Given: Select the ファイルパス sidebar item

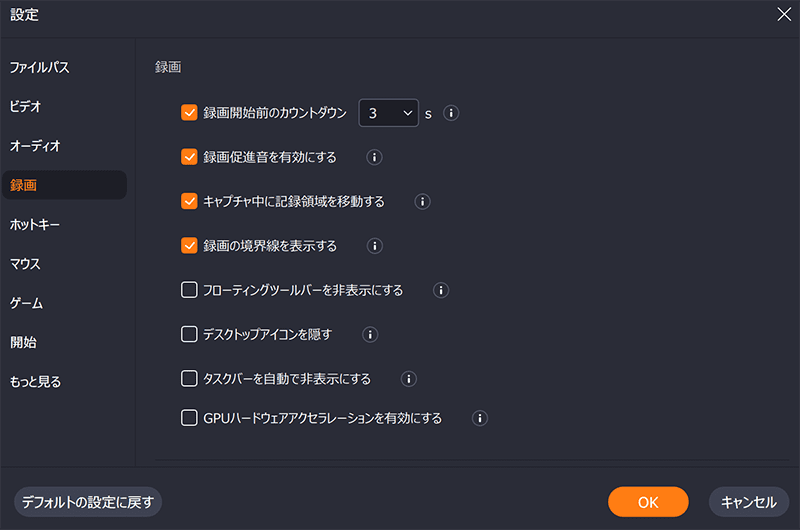Looking at the screenshot, I should [39, 67].
